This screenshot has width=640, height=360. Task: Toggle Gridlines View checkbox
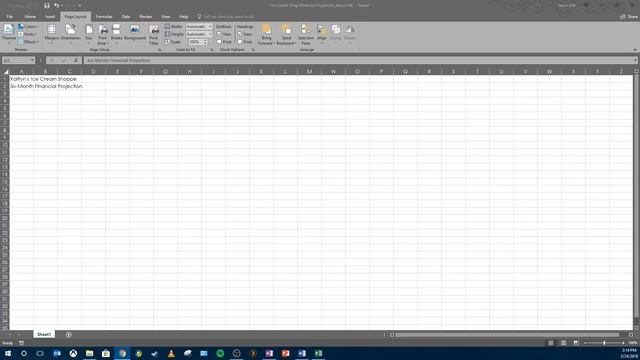[x=219, y=34]
